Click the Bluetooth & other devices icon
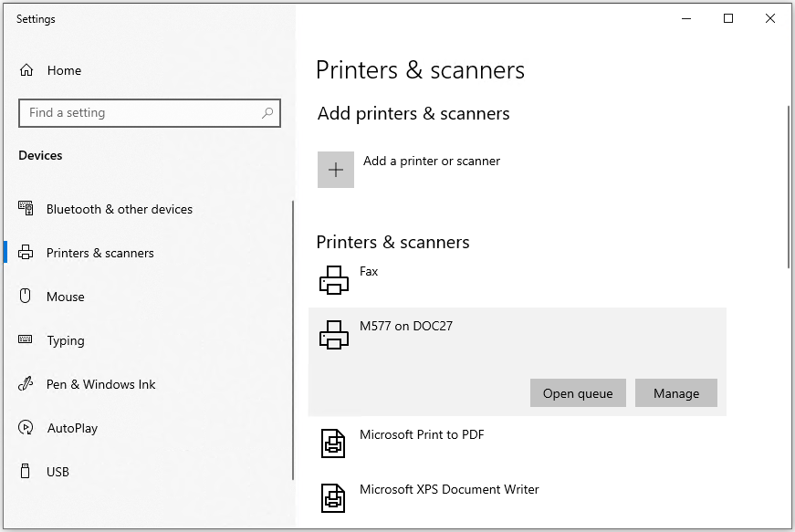The image size is (795, 532). [x=26, y=209]
